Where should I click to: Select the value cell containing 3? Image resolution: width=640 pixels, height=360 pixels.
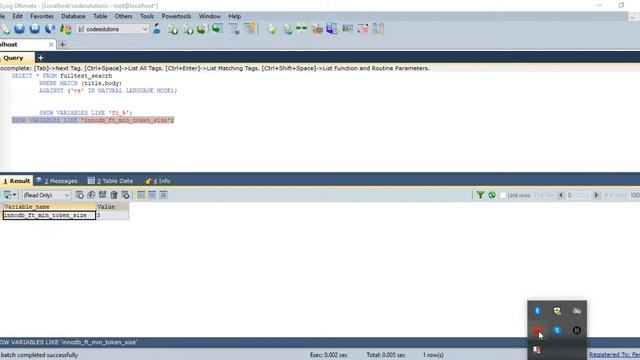pyautogui.click(x=113, y=215)
